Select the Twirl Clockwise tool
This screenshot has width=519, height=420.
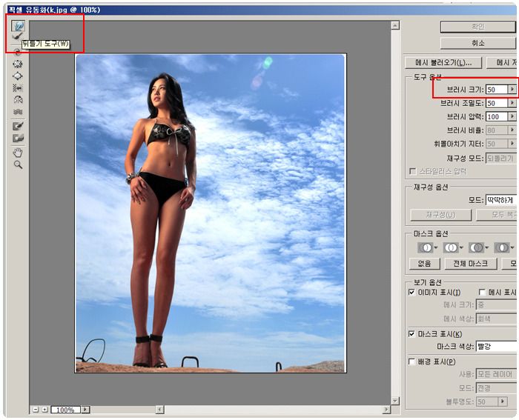[18, 52]
